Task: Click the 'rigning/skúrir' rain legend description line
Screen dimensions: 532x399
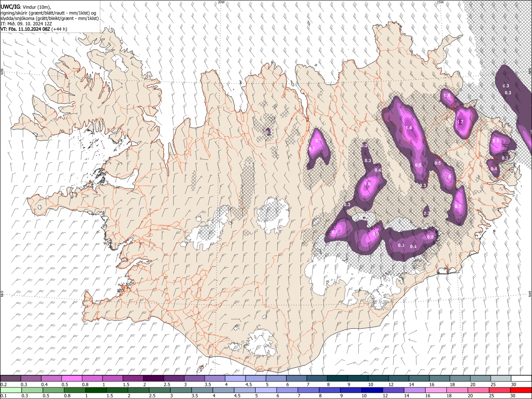Action: click(x=49, y=12)
